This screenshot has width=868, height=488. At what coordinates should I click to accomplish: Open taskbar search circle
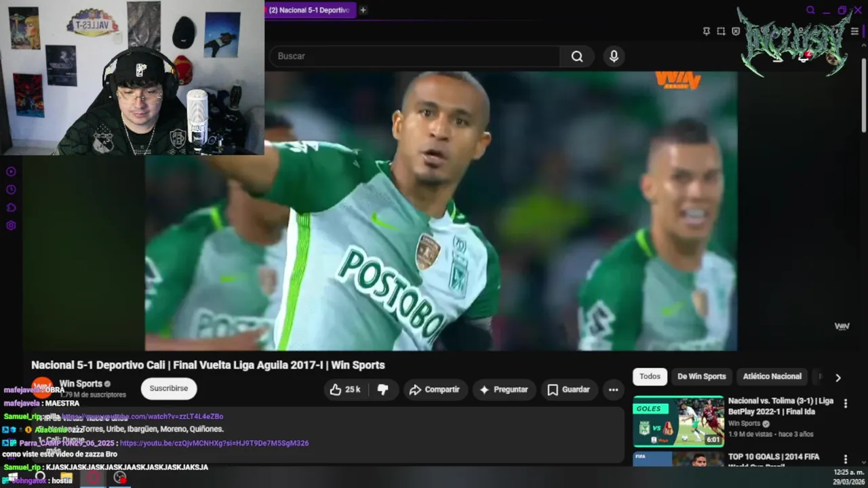pos(40,478)
